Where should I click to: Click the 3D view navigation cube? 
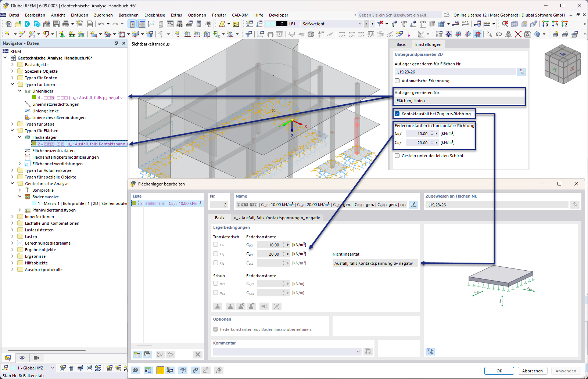coord(562,64)
